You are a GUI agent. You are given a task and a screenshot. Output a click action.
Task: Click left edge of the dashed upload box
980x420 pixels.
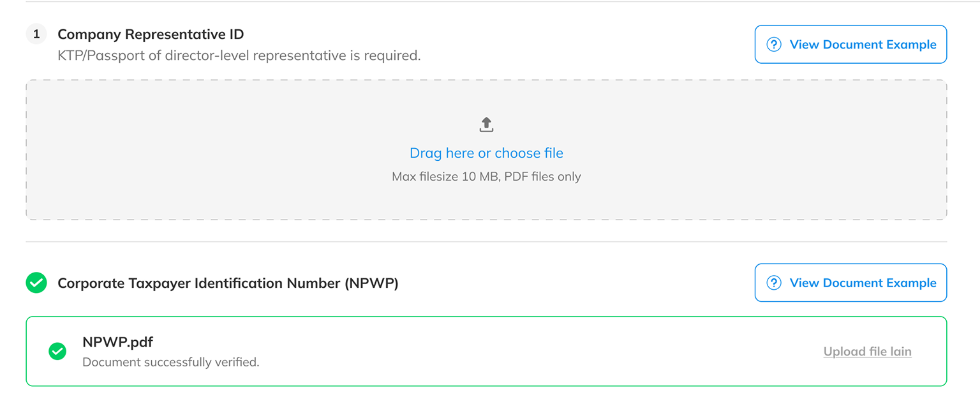point(27,150)
